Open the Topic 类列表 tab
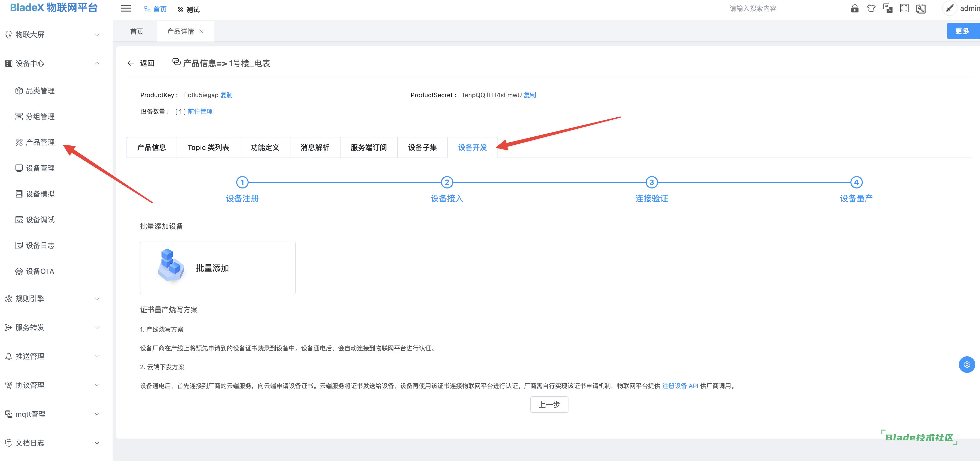Image resolution: width=980 pixels, height=461 pixels. pos(208,147)
